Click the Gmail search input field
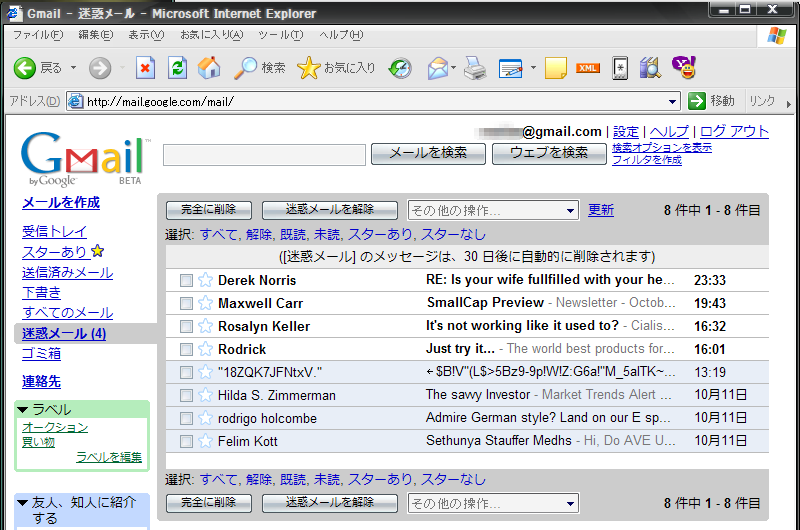800x530 pixels. pos(264,154)
